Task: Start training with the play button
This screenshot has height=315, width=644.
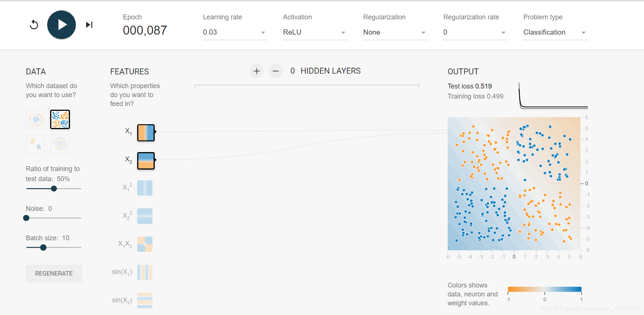Action: (x=62, y=25)
